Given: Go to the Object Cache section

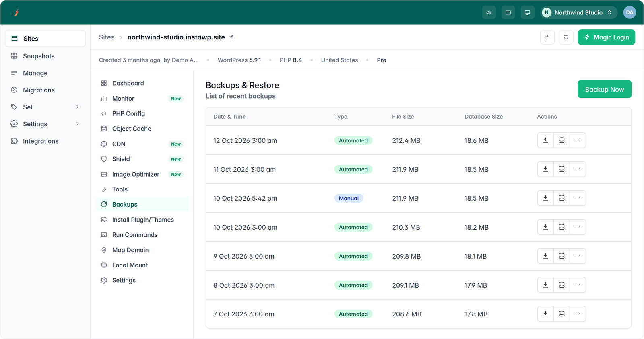Looking at the screenshot, I should click(142, 129).
